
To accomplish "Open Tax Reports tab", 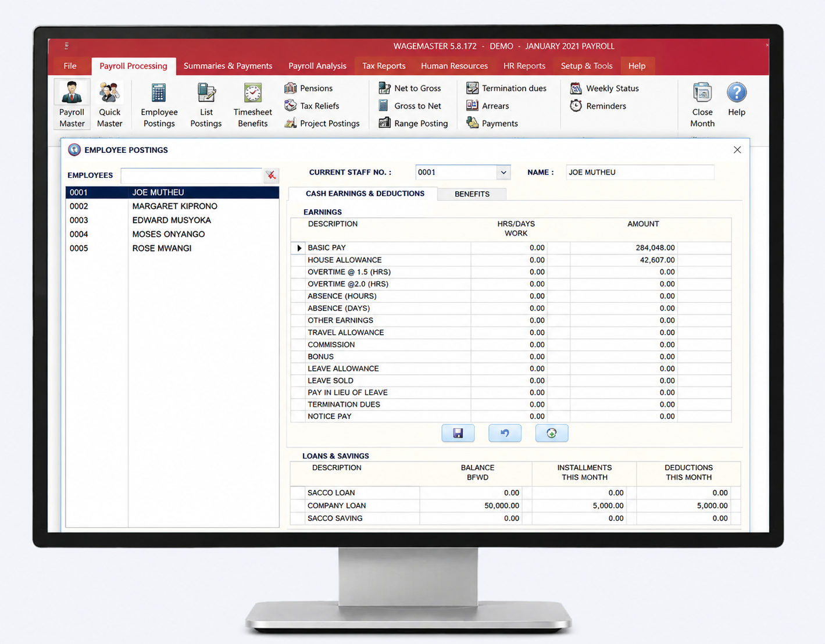I will [x=384, y=66].
